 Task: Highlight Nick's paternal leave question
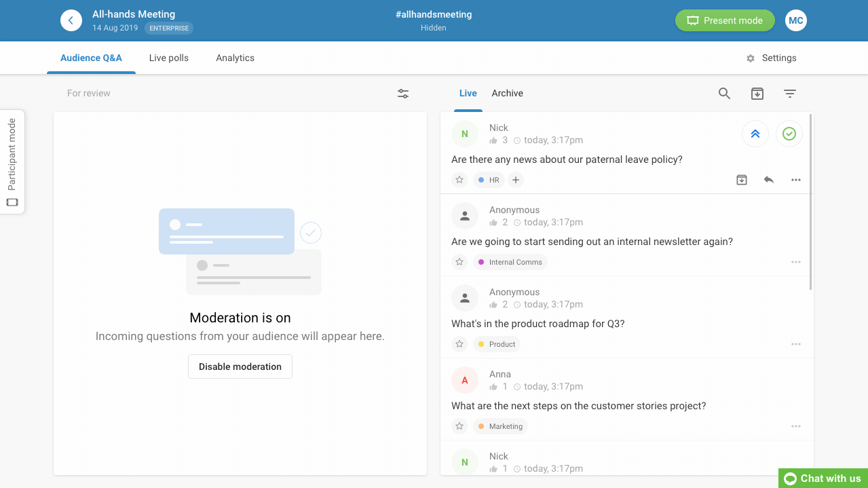[755, 134]
